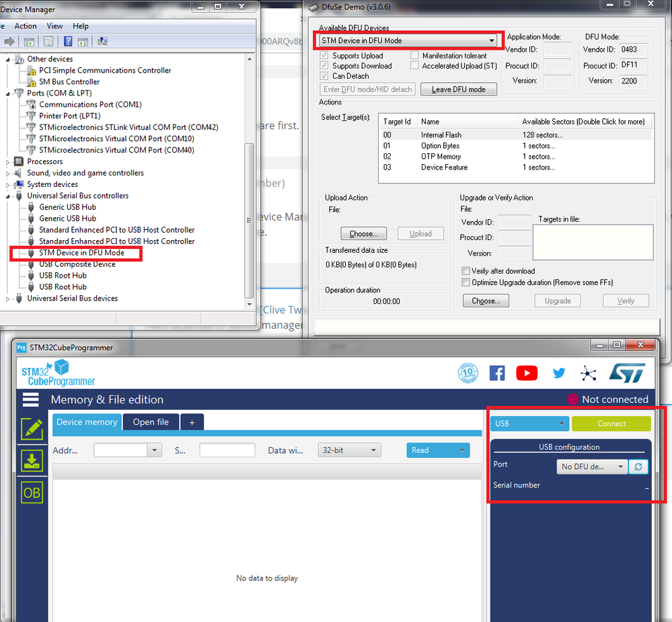
Task: Open the Memory & File edition pencil icon
Action: pyautogui.click(x=32, y=429)
